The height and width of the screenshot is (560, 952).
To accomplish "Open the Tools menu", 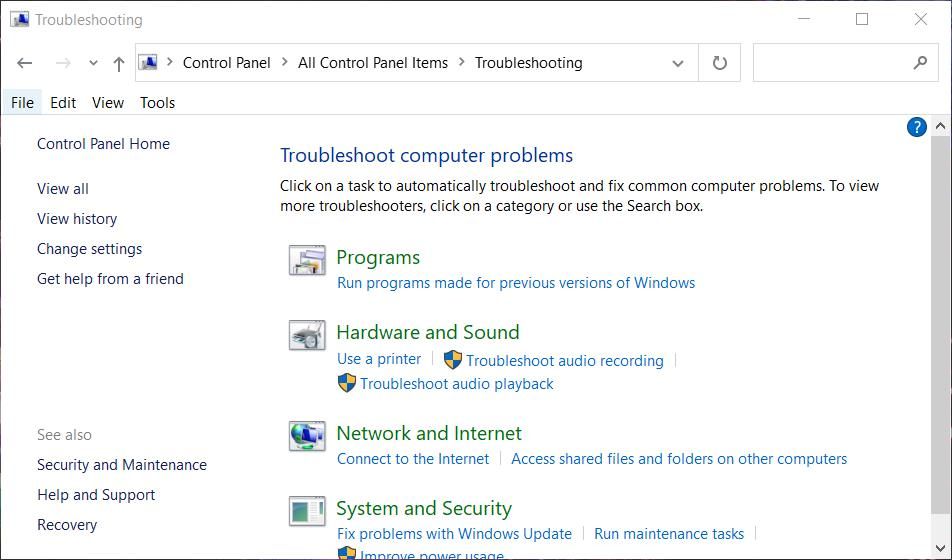I will point(157,102).
